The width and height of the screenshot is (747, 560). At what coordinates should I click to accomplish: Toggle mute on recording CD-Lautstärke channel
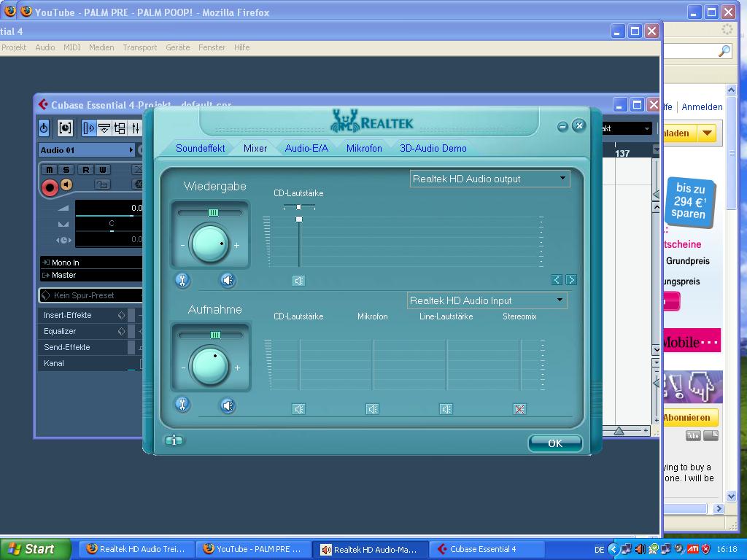click(x=298, y=409)
